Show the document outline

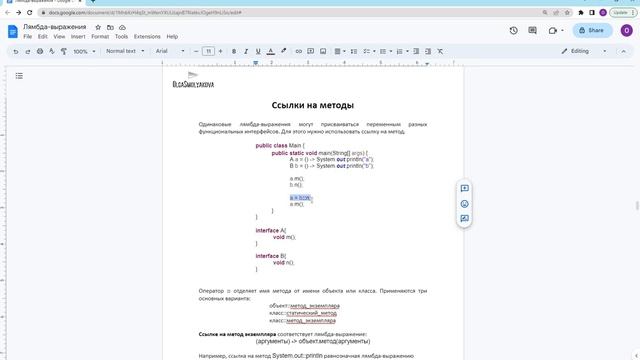[x=19, y=76]
